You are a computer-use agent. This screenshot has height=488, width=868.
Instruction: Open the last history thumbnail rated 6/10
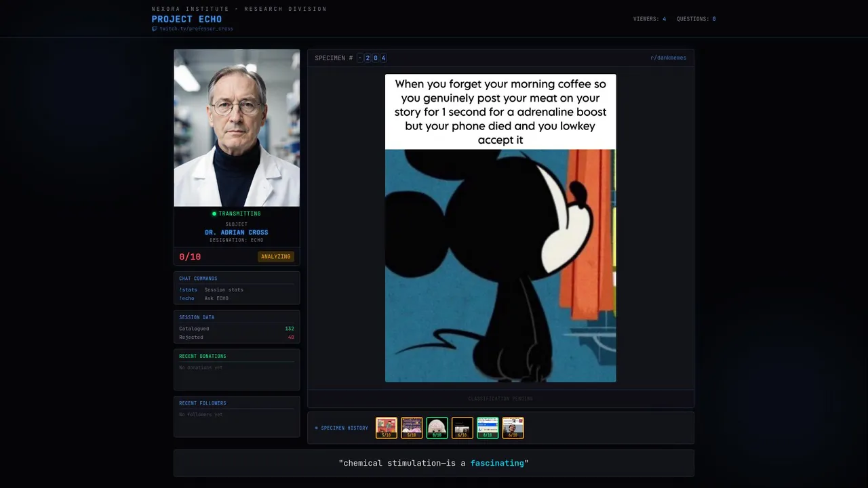[513, 428]
